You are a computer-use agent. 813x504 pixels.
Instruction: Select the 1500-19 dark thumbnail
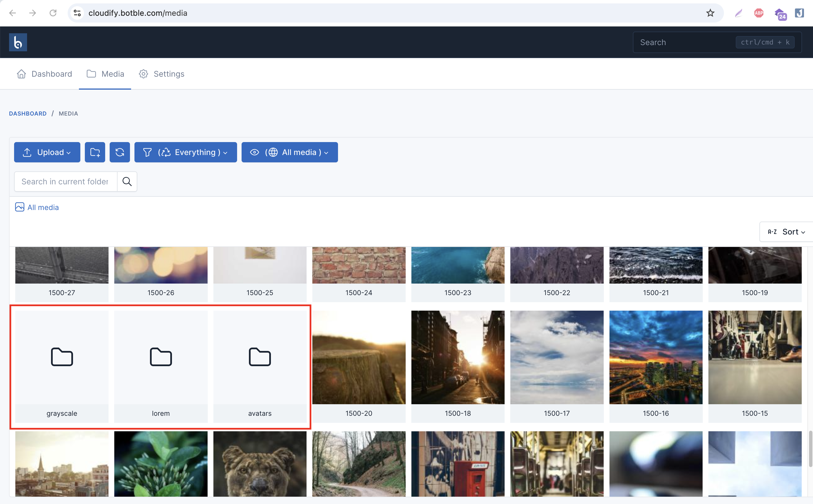755,265
